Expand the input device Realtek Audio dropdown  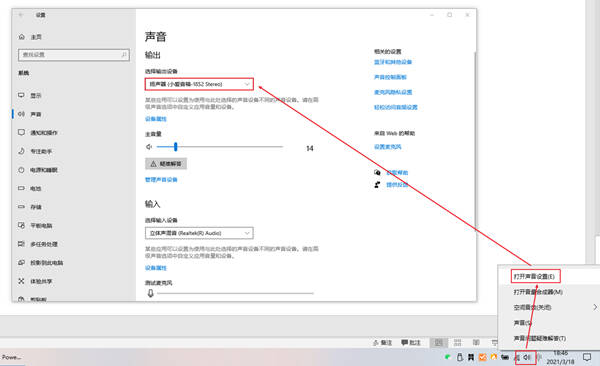click(x=199, y=233)
